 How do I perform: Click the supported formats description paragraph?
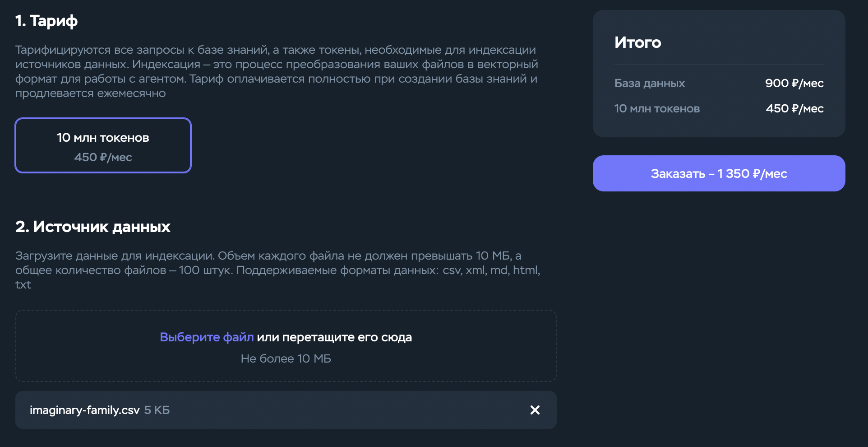tap(278, 270)
